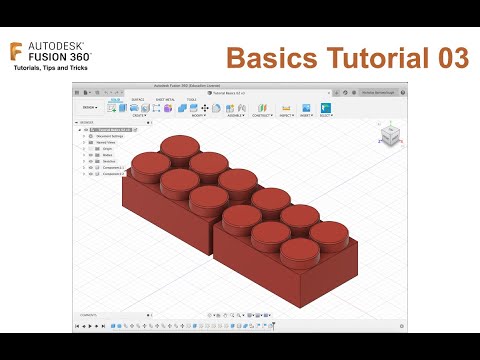The height and width of the screenshot is (360, 480).
Task: Switch to the SOLID tab
Action: 116,100
